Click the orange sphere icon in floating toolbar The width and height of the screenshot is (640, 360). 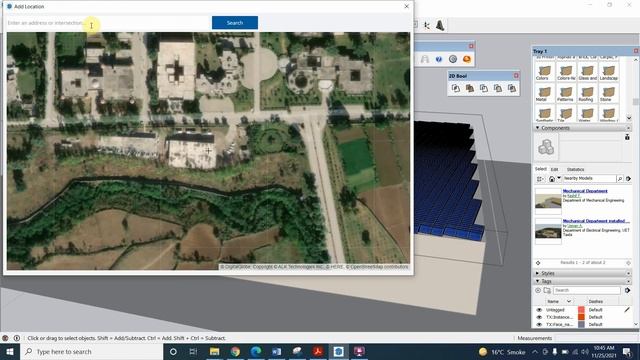tap(467, 59)
